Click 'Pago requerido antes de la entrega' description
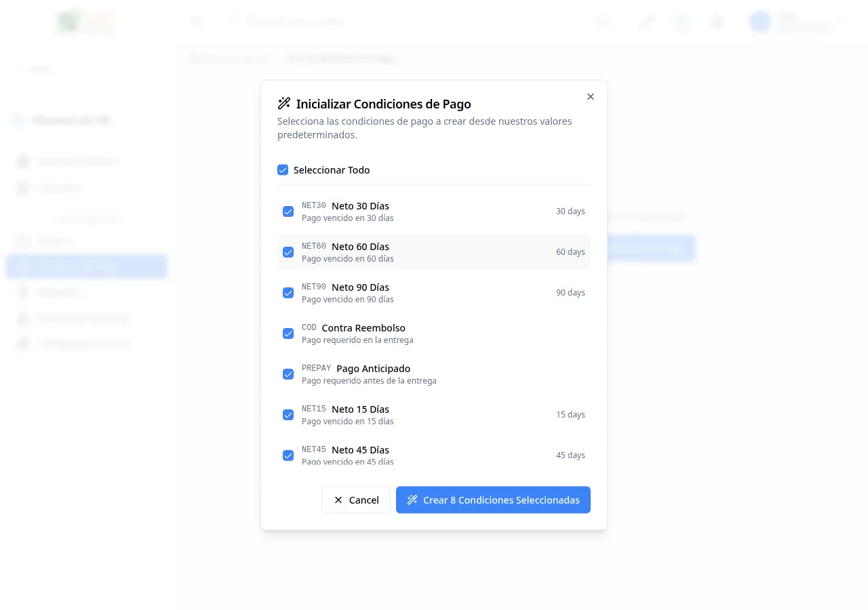This screenshot has width=868, height=610. [x=369, y=381]
